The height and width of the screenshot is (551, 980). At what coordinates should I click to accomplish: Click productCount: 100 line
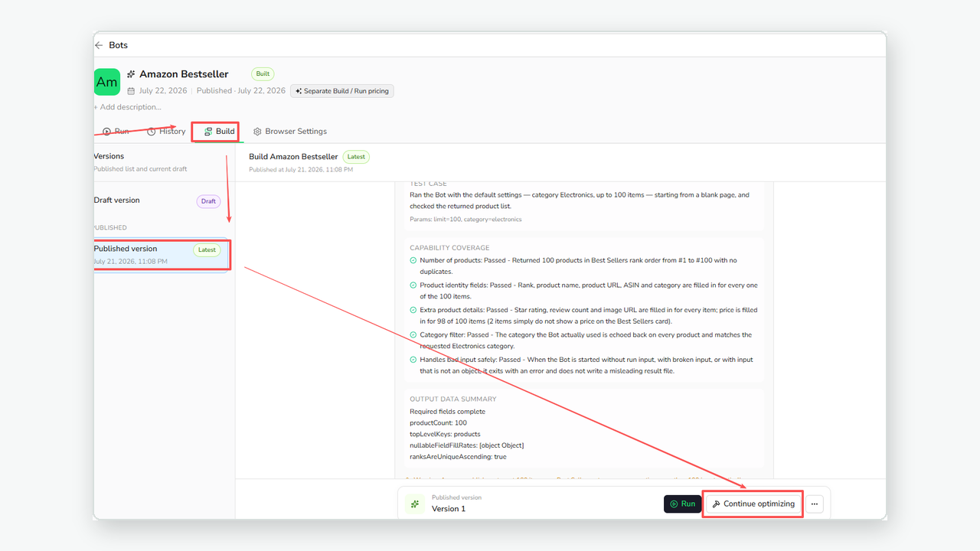pyautogui.click(x=438, y=422)
